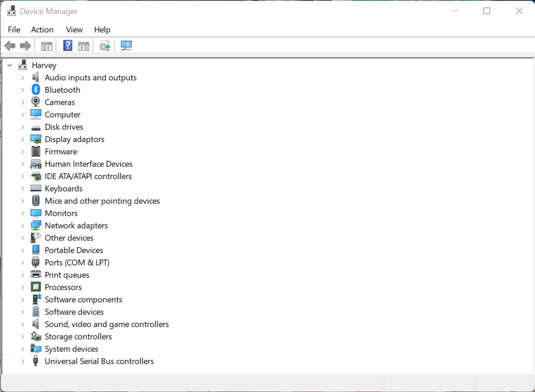This screenshot has width=535, height=392.
Task: Click the Human Interface Devices icon
Action: pyautogui.click(x=36, y=164)
